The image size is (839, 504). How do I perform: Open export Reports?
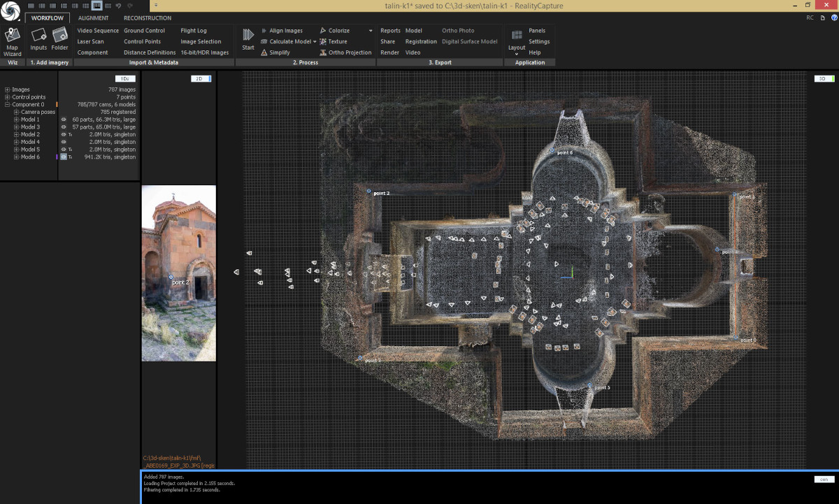point(390,31)
